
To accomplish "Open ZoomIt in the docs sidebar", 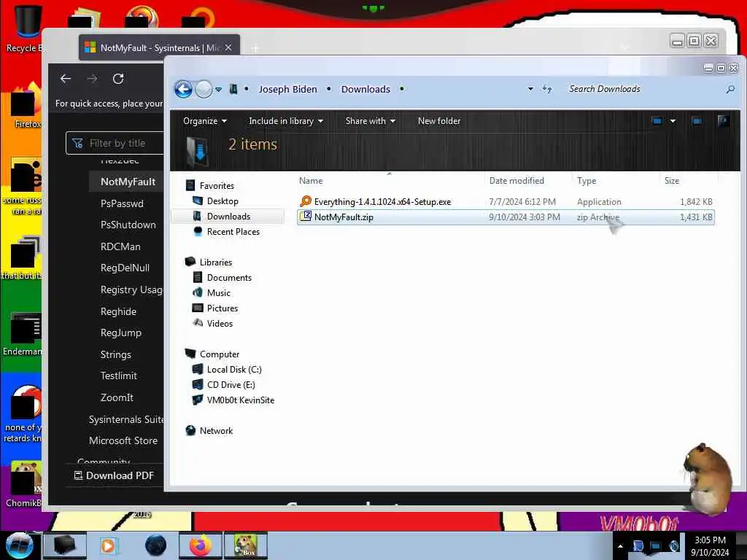I will coord(117,397).
